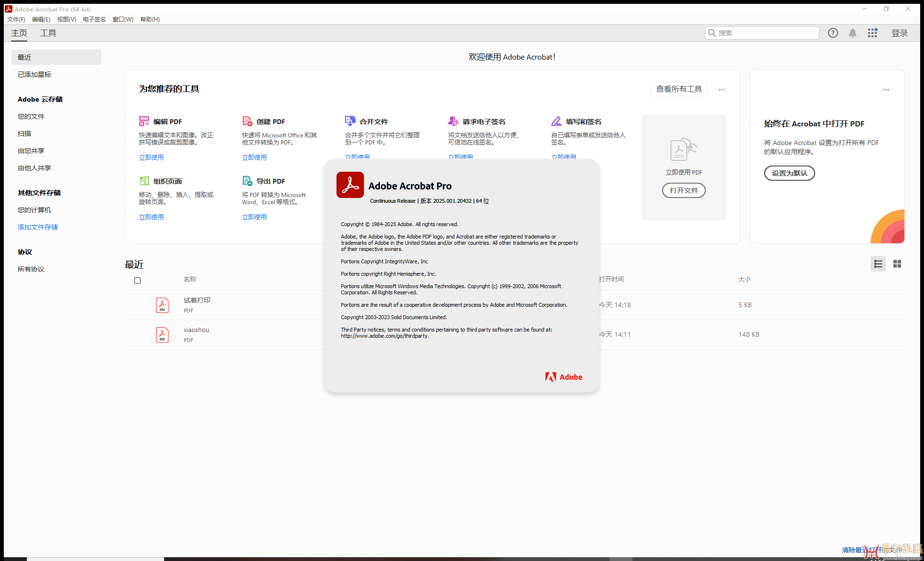Click 立即使用 under 编辑 PDF
924x561 pixels.
[151, 157]
